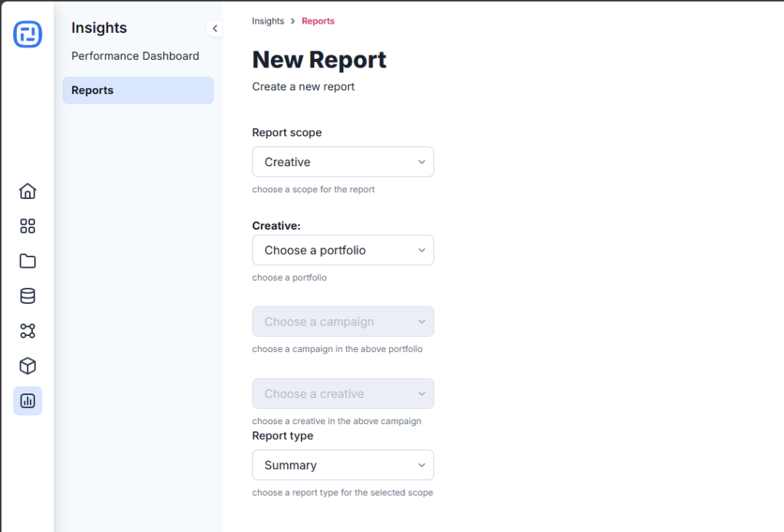
Task: Open the Choose a portfolio dropdown
Action: coord(343,250)
